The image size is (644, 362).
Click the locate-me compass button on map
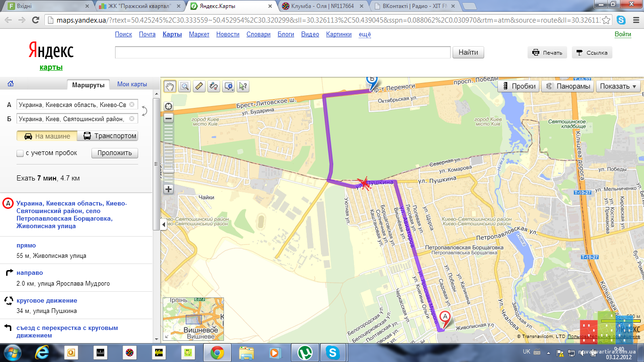coord(168,107)
